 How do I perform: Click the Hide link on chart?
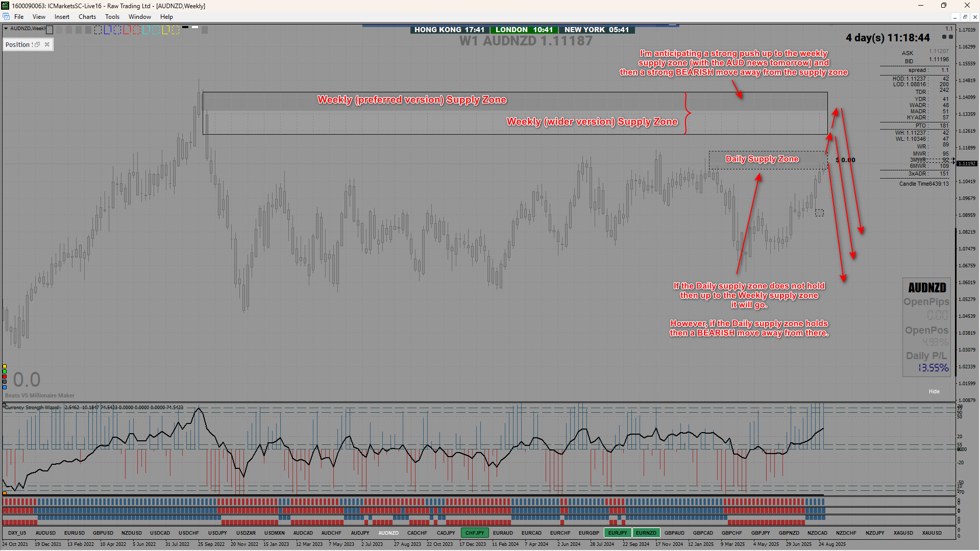934,391
